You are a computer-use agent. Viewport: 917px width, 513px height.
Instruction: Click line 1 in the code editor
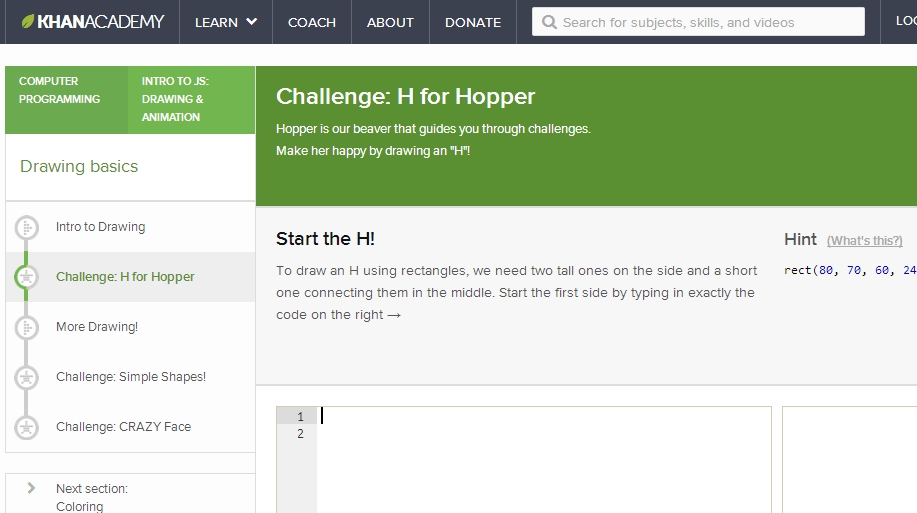pos(544,416)
